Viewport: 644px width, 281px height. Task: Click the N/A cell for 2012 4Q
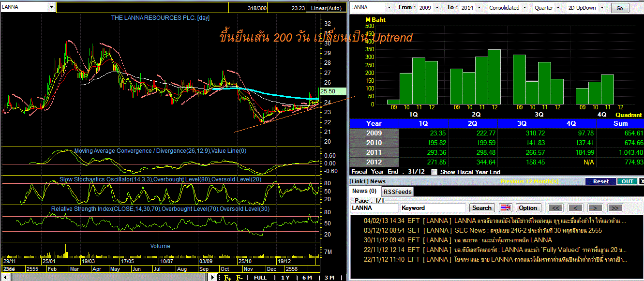pos(571,162)
